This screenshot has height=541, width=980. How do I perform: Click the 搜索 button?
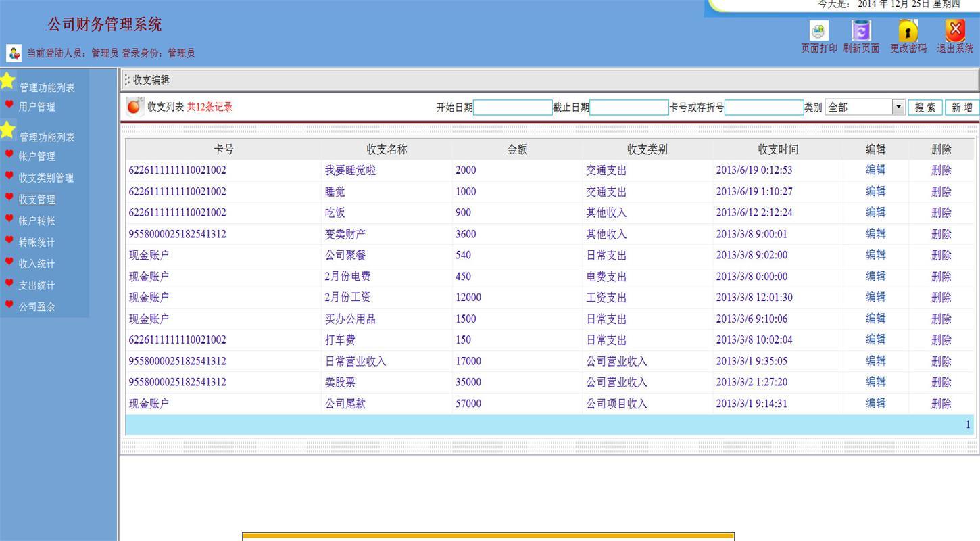pyautogui.click(x=925, y=107)
